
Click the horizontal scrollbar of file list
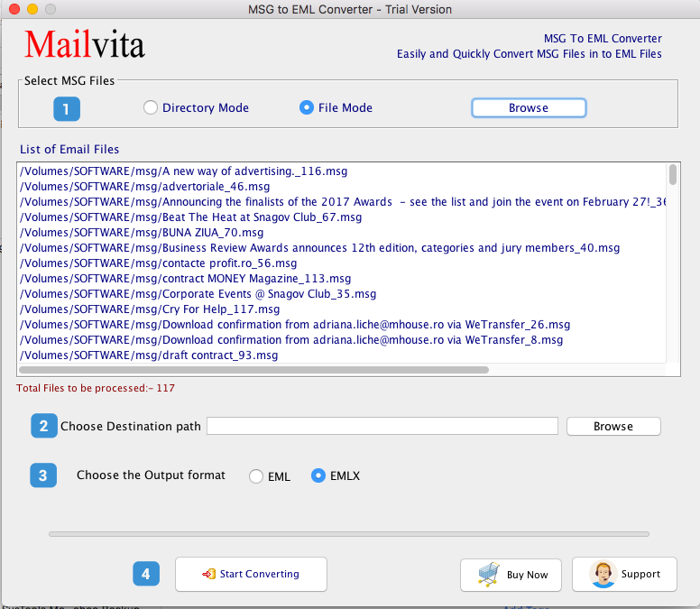253,370
